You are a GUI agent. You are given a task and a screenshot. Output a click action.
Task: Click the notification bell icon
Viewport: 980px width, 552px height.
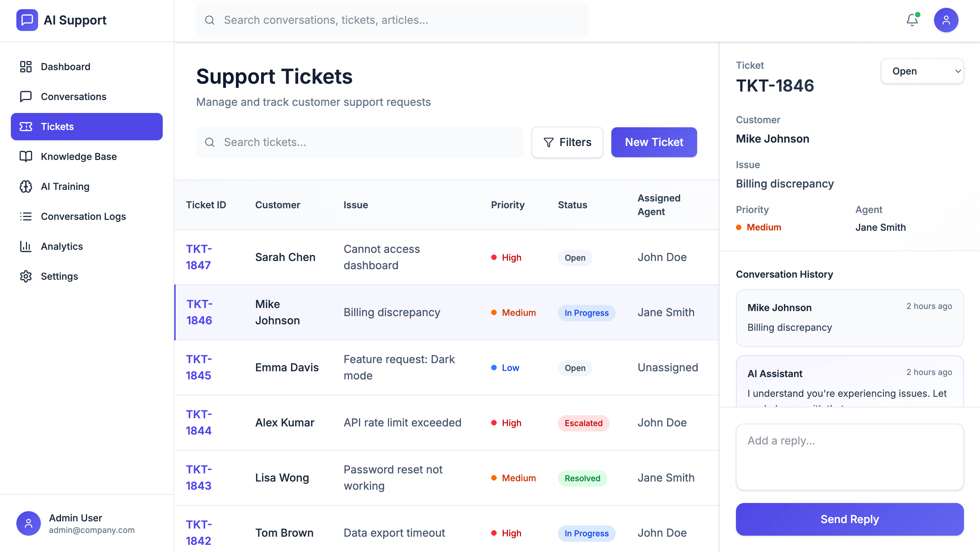point(912,20)
